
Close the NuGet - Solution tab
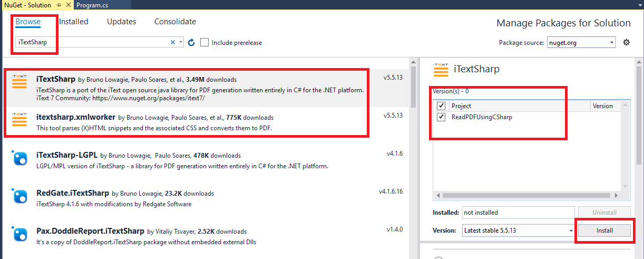(68, 5)
